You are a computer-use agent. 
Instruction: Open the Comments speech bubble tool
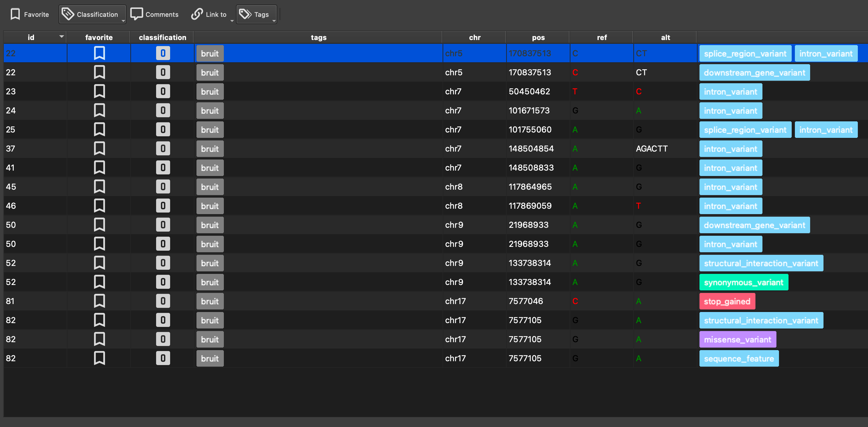(136, 14)
